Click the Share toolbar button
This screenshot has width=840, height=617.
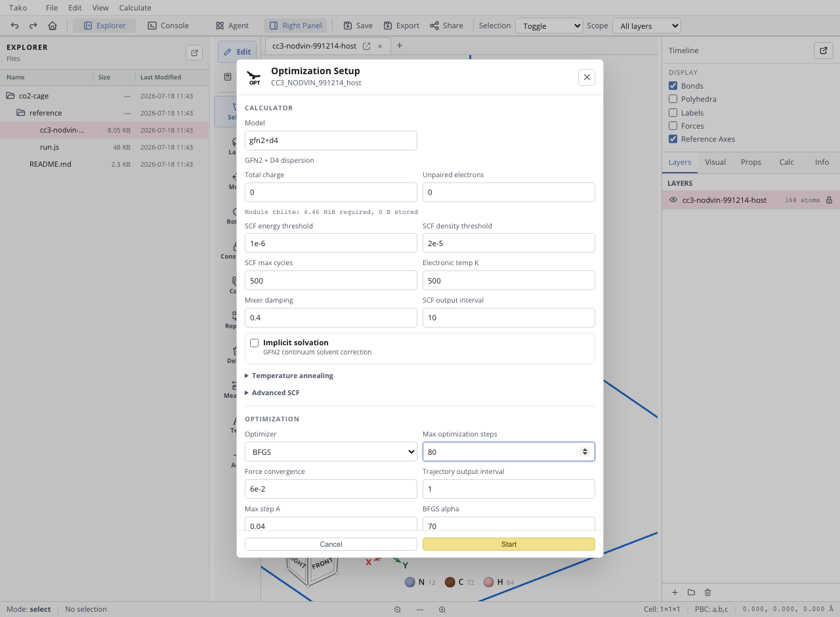tap(446, 26)
